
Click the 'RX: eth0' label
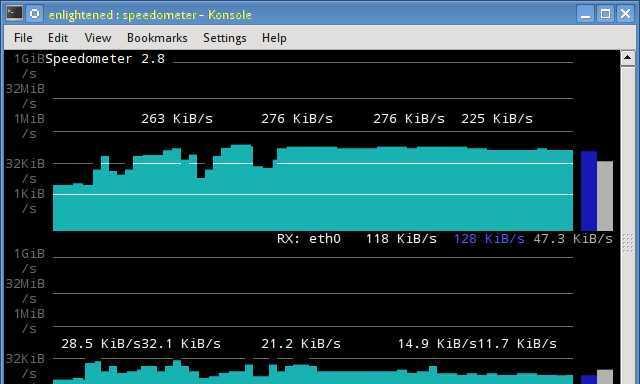[x=309, y=239]
